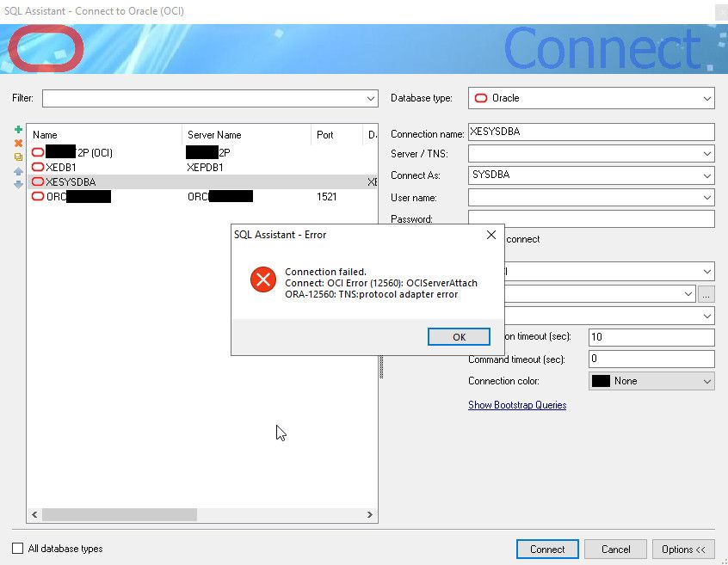Image resolution: width=728 pixels, height=565 pixels.
Task: Click the splitter grip between list and form
Action: point(381,367)
